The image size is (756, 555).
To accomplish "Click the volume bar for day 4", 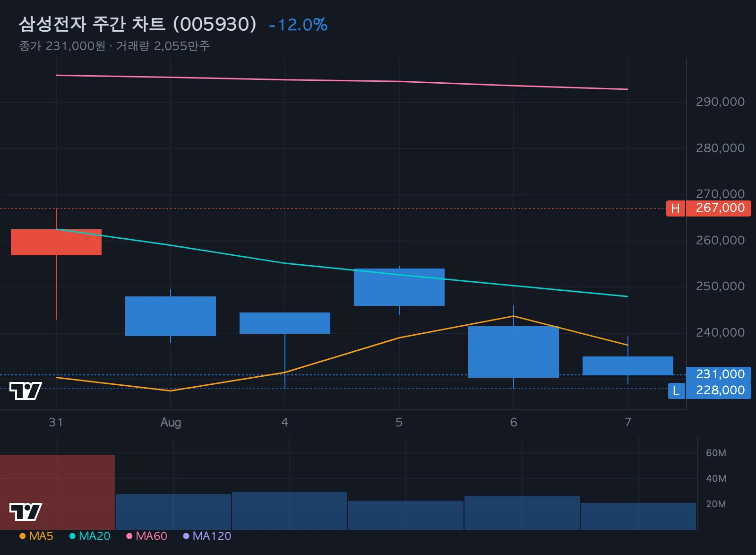I will coord(290,511).
